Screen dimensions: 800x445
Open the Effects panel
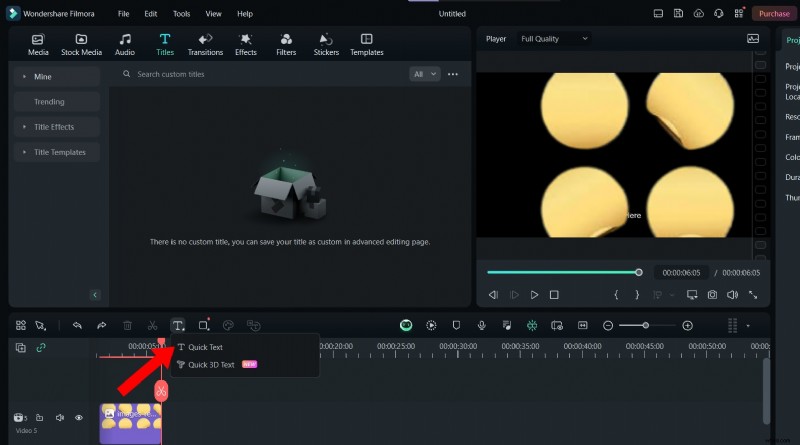pos(246,44)
